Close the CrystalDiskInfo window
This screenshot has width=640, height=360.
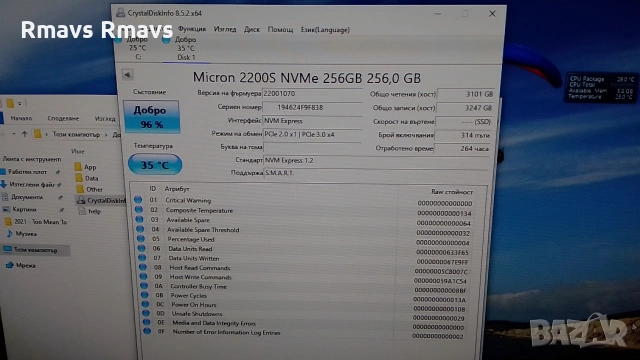point(492,13)
